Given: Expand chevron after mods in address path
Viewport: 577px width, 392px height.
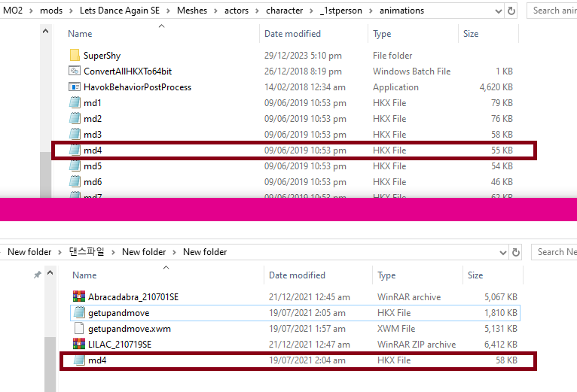Looking at the screenshot, I should [x=71, y=11].
